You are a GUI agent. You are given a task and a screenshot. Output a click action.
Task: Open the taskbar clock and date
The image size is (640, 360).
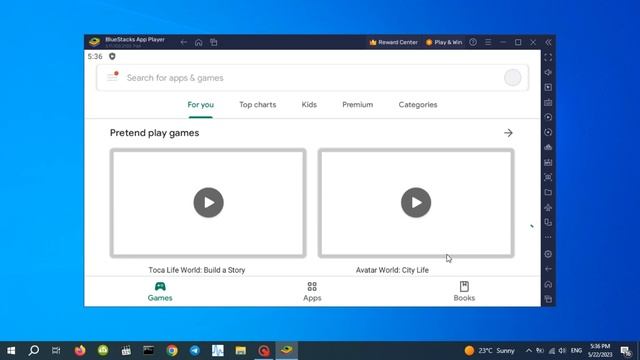600,351
